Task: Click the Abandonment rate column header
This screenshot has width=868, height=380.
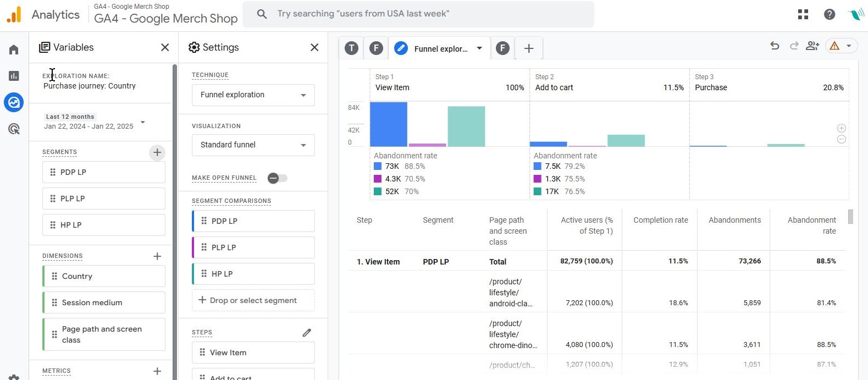Action: (x=812, y=225)
